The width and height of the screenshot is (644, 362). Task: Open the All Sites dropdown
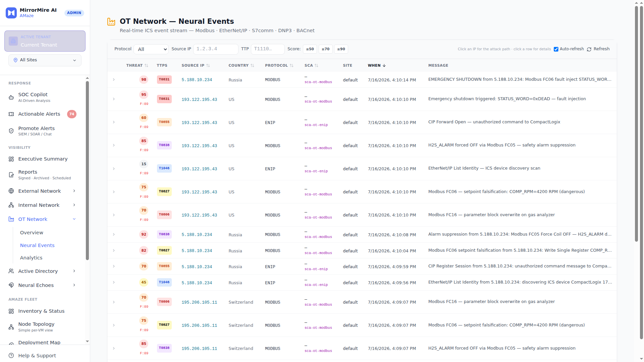pyautogui.click(x=45, y=60)
